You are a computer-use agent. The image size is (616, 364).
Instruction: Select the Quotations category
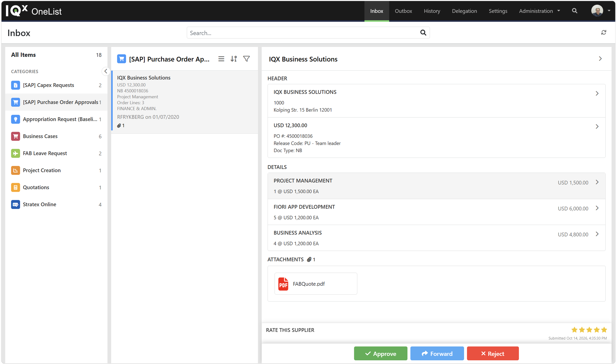pyautogui.click(x=56, y=187)
